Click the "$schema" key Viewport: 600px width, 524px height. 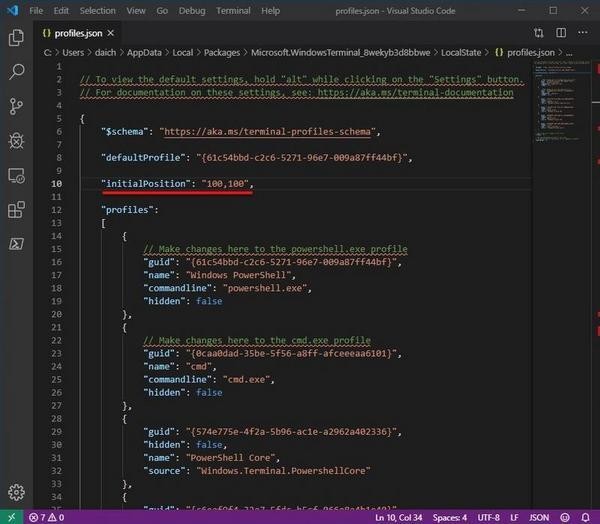point(124,132)
